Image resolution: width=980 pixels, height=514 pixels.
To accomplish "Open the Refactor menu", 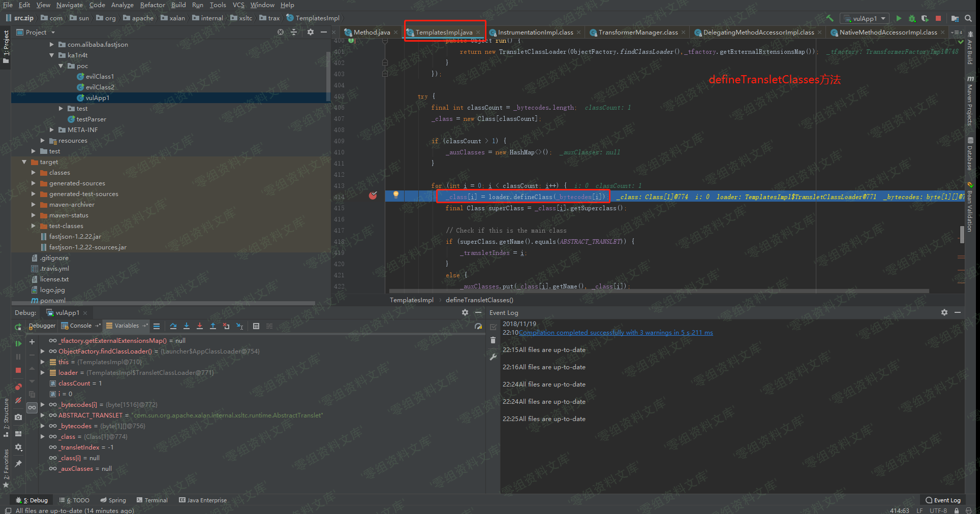I will click(x=152, y=5).
